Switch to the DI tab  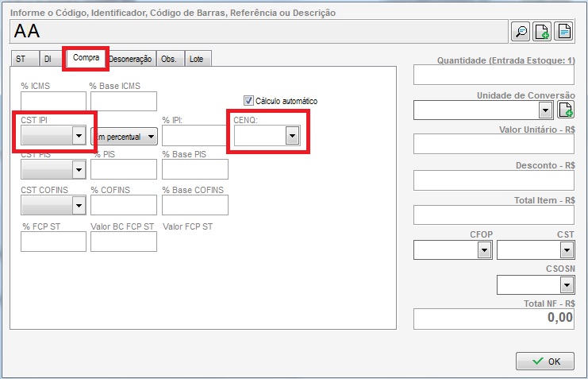(x=48, y=59)
